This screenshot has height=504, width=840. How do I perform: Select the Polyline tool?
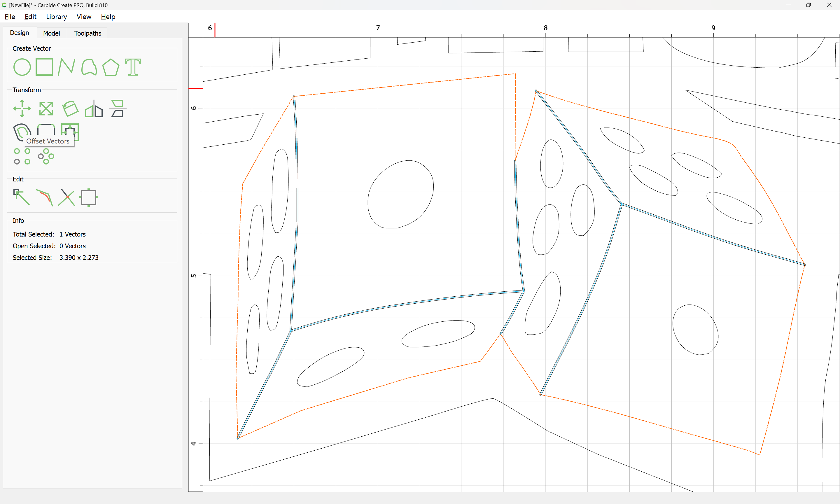click(66, 67)
